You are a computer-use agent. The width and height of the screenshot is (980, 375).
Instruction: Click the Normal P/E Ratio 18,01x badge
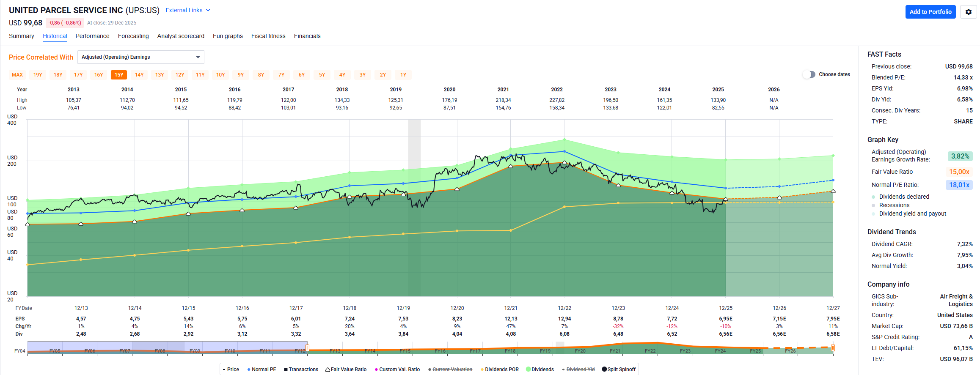pos(959,185)
